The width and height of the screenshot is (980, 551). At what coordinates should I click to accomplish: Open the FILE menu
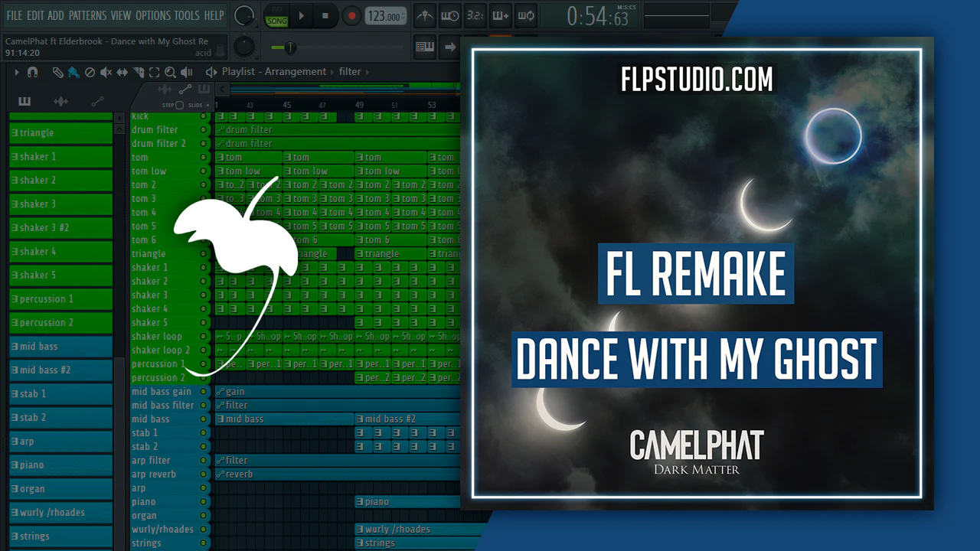(x=14, y=15)
